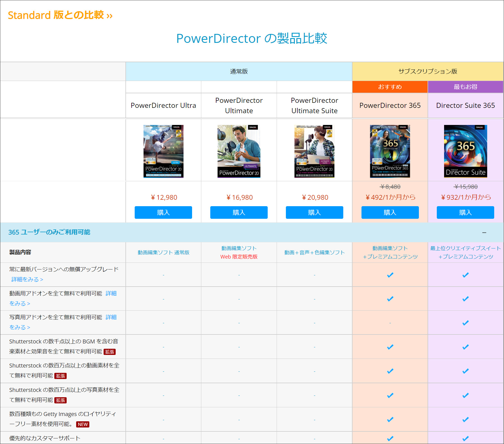Click the 製品内容 row label
This screenshot has width=504, height=444.
point(20,252)
